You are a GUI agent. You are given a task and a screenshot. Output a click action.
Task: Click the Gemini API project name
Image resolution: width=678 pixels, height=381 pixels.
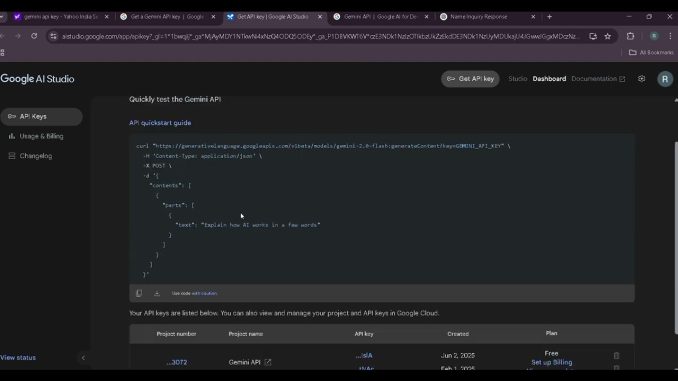point(244,362)
